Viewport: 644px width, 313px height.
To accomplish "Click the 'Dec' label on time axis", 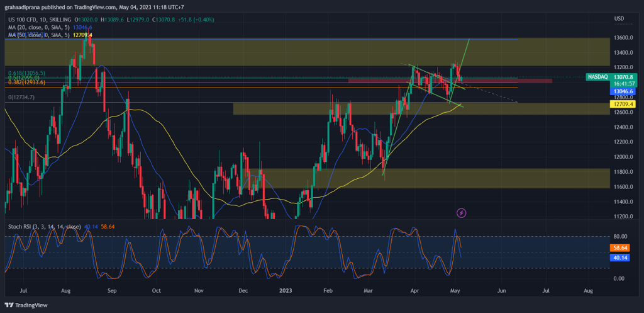I will [243, 290].
